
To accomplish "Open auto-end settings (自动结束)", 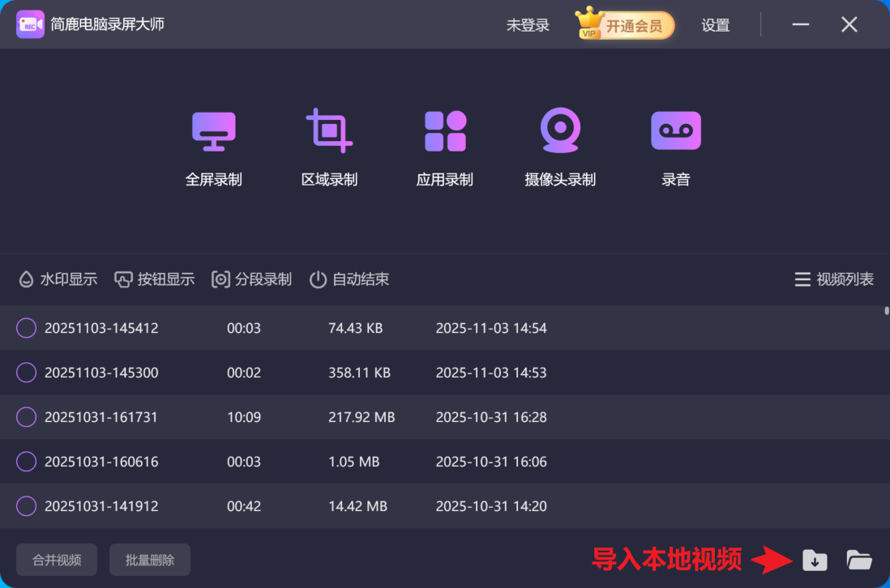I will pos(349,279).
